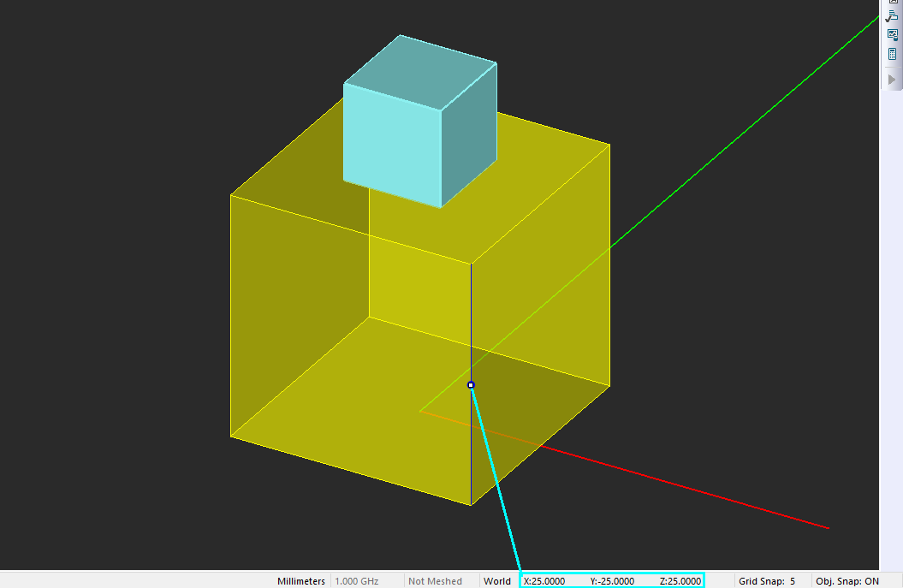Click the Y:-25.0000 coordinate readout
The height and width of the screenshot is (588, 903).
(612, 581)
